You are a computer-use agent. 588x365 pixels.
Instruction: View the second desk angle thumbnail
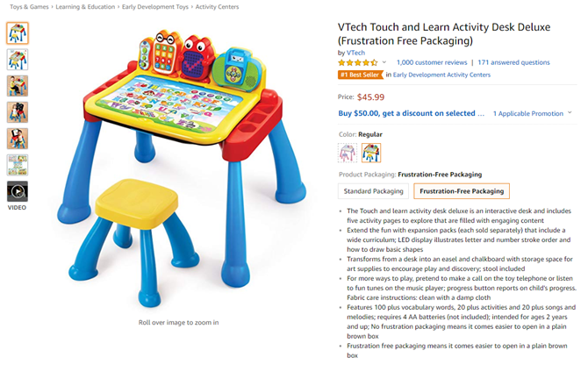(x=18, y=60)
